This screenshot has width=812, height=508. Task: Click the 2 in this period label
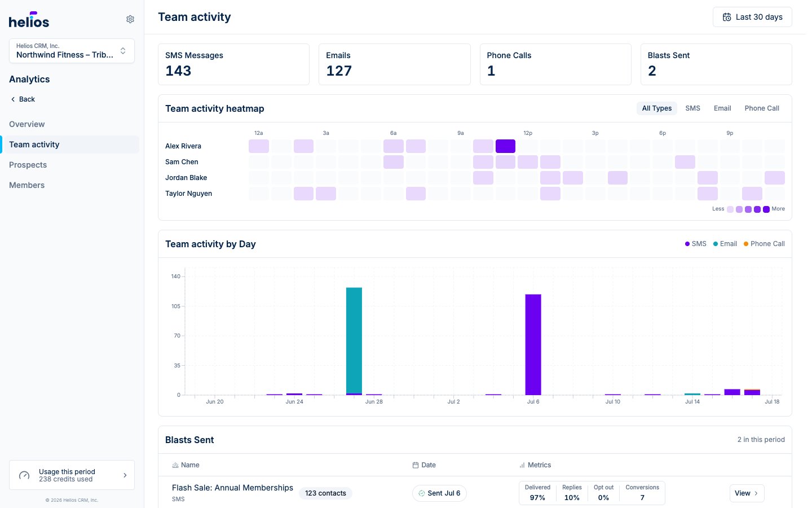(761, 440)
